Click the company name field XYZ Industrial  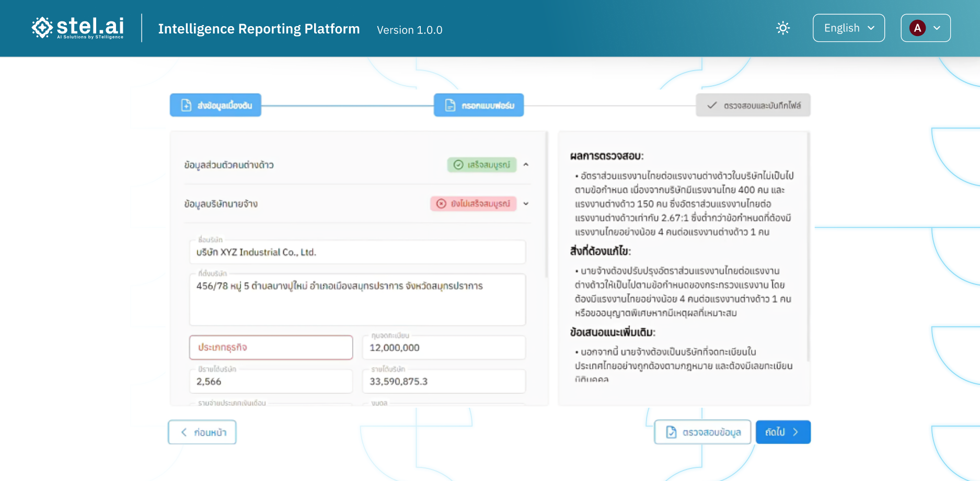357,253
